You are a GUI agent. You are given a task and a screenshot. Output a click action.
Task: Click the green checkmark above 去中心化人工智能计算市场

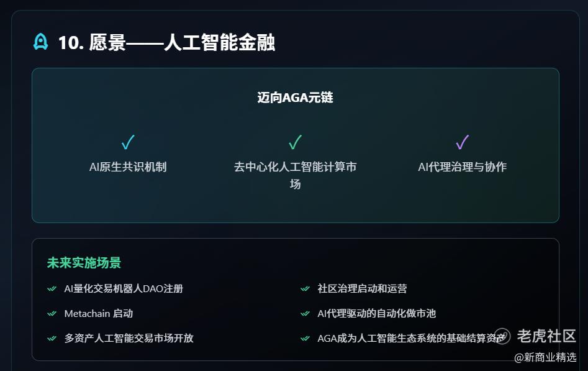295,142
